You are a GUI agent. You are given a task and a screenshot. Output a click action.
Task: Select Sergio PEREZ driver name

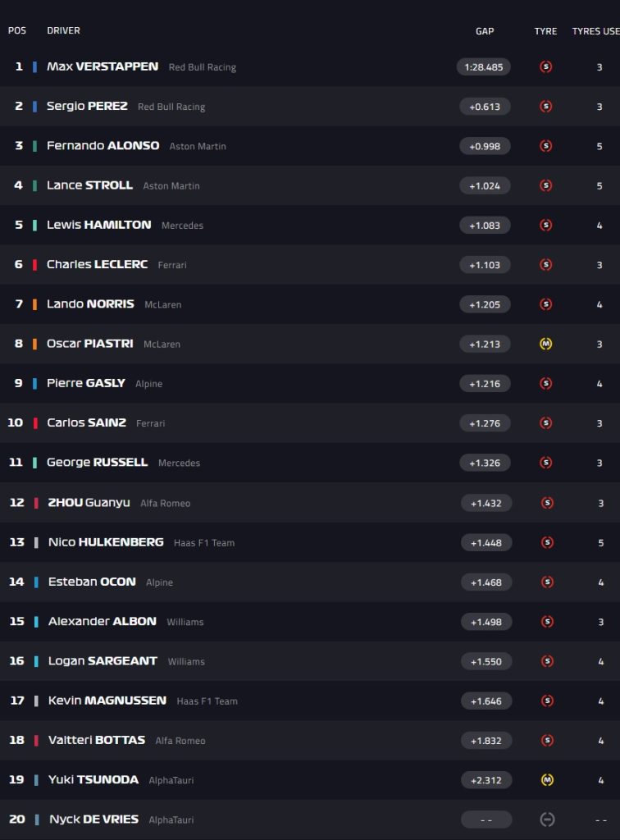(x=87, y=106)
